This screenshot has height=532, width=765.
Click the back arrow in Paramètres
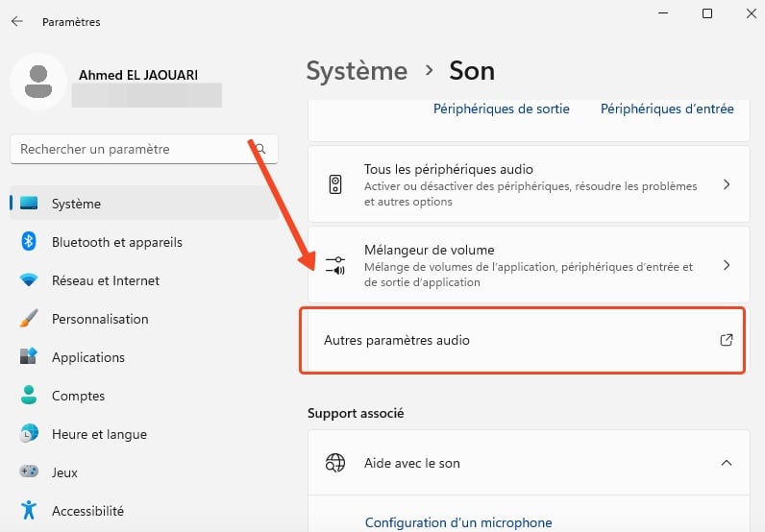[x=17, y=21]
